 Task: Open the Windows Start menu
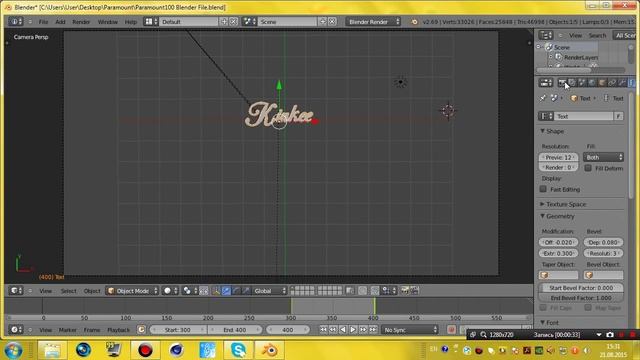click(13, 350)
